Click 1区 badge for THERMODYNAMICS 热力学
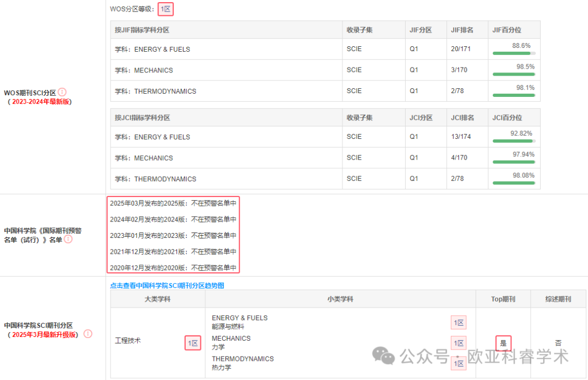588x380 pixels. pos(458,363)
